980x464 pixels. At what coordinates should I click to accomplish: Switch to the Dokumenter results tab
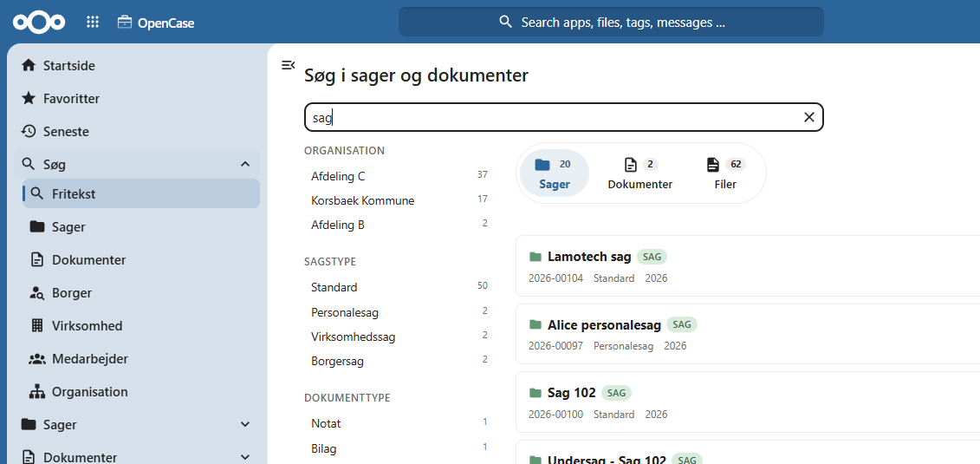[x=640, y=173]
